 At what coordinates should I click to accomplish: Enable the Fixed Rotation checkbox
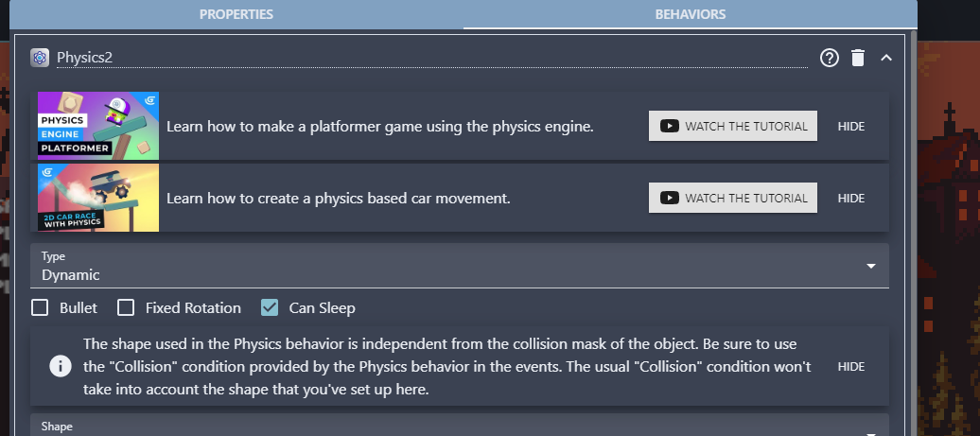[126, 308]
